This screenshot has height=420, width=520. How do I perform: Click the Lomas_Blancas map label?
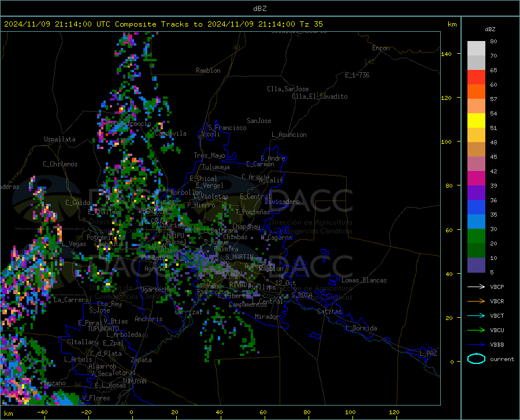pyautogui.click(x=364, y=280)
